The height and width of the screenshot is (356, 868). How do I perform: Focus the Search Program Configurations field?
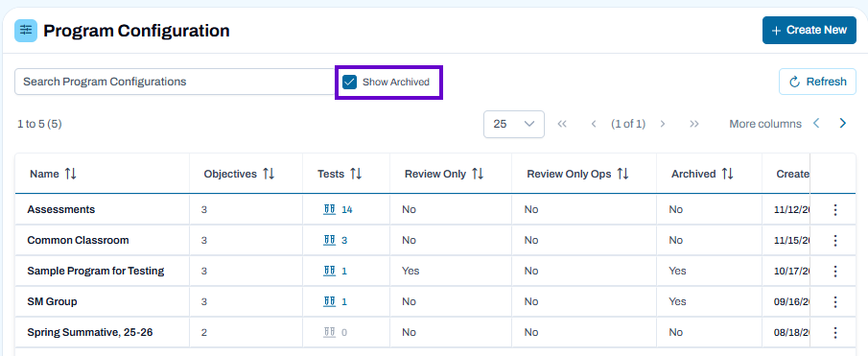coord(175,82)
